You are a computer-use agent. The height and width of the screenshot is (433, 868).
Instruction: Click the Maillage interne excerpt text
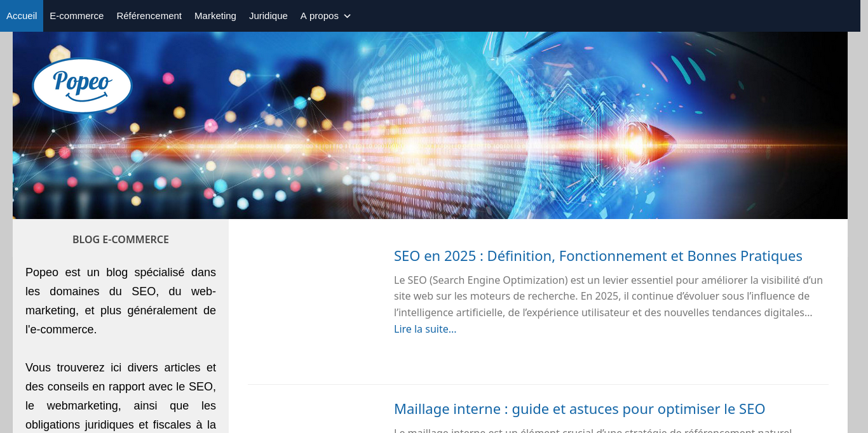[x=592, y=430]
